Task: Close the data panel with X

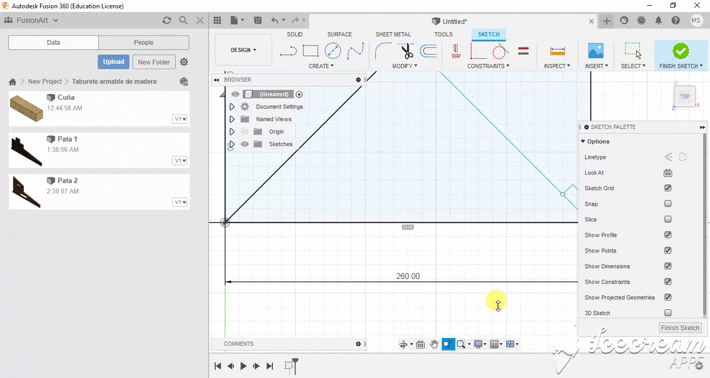Action: (x=200, y=20)
